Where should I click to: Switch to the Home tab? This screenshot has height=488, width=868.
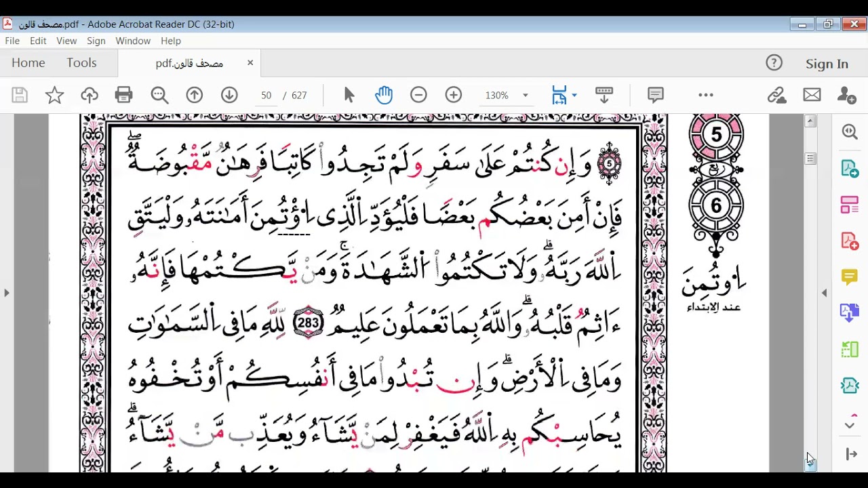pos(28,63)
